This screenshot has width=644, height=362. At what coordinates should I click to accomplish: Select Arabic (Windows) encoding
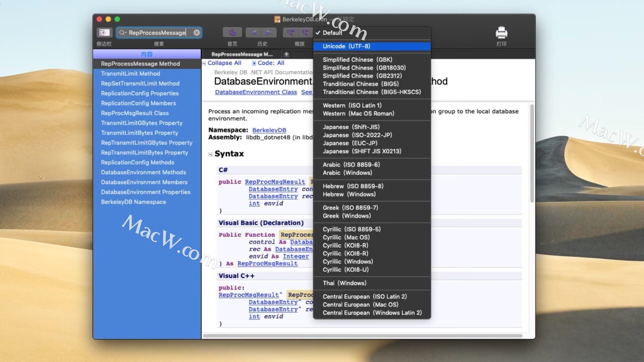[x=372, y=173]
